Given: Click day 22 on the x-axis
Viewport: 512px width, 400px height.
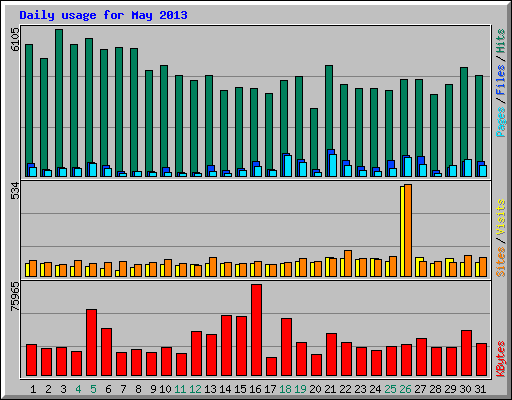Looking at the screenshot, I should (x=345, y=389).
